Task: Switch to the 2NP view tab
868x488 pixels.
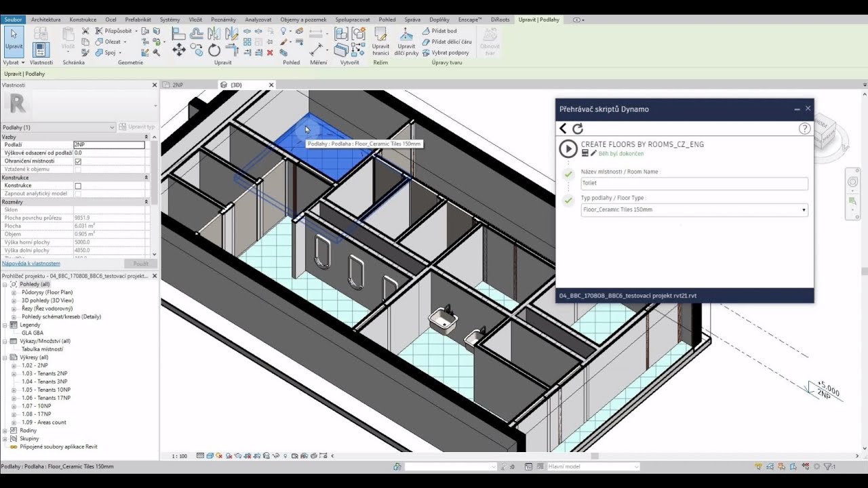Action: tap(178, 85)
